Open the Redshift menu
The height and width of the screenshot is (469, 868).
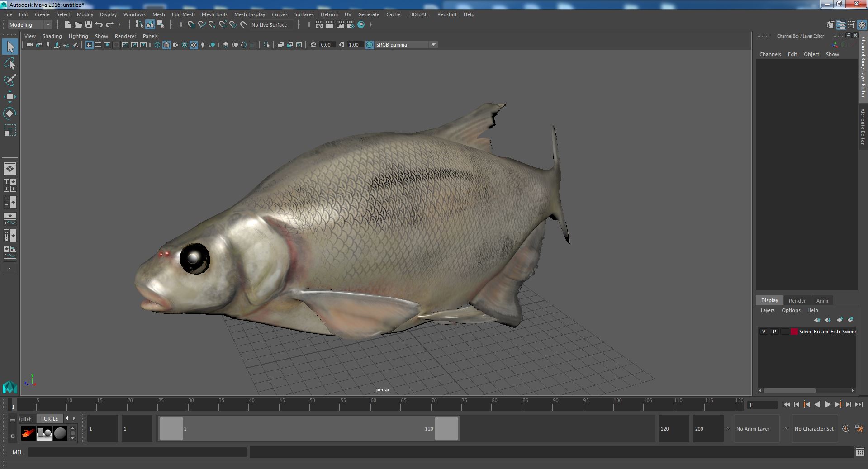click(x=447, y=14)
